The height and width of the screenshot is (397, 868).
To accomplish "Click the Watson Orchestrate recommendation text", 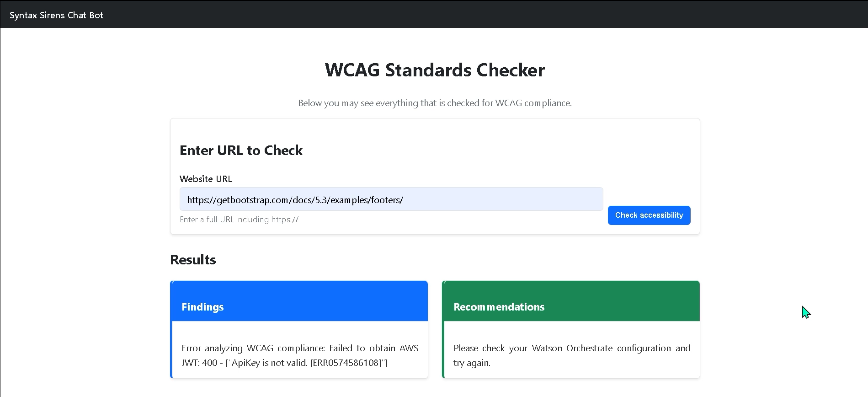I will [x=571, y=355].
